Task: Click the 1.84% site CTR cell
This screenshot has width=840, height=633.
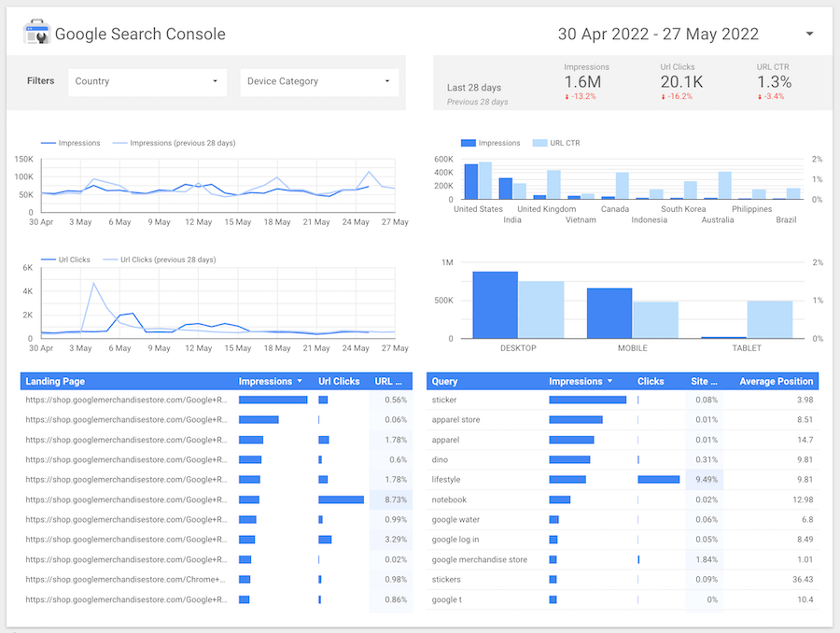Action: coord(707,559)
